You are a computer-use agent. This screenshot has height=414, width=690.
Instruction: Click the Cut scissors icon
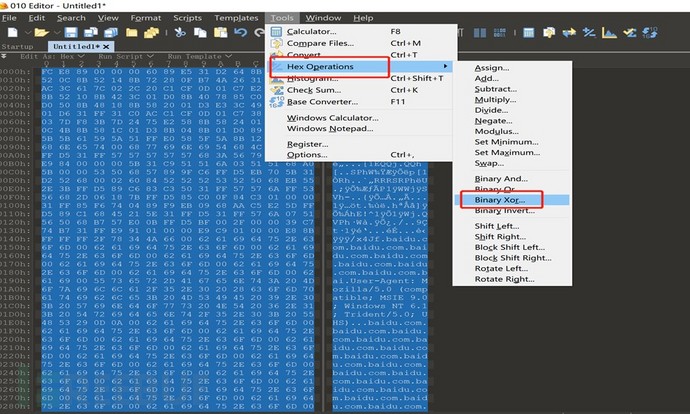pyautogui.click(x=180, y=33)
